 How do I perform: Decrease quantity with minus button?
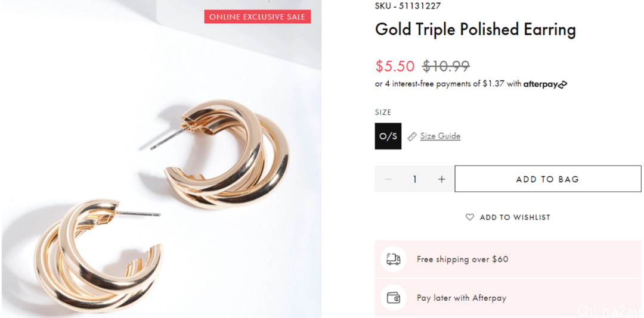pyautogui.click(x=388, y=179)
